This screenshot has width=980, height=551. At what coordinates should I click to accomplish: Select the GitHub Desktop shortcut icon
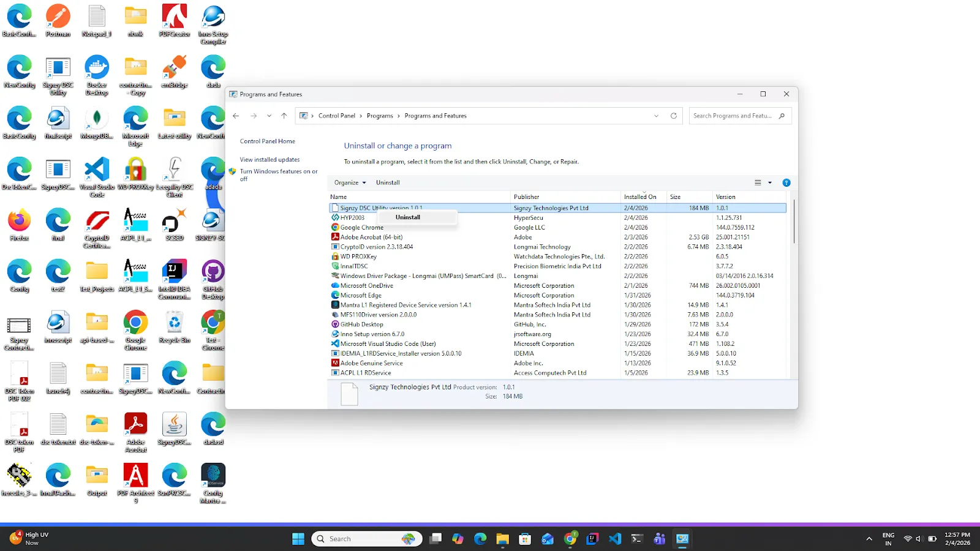point(213,280)
